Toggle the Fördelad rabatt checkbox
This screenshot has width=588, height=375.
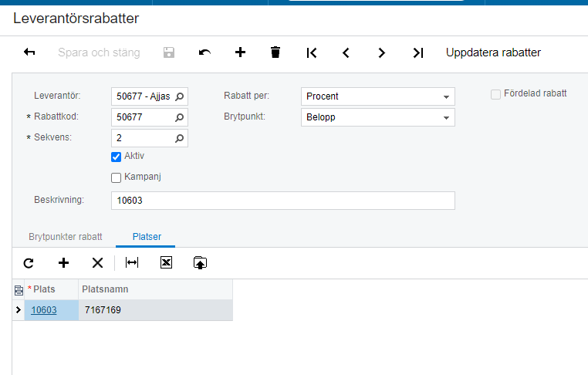click(x=495, y=94)
